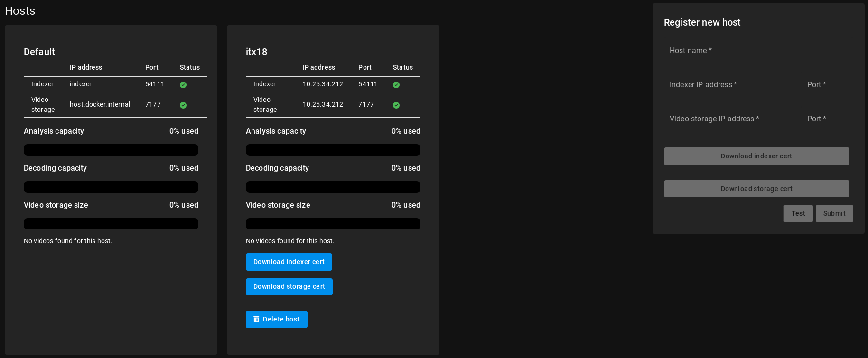Click Default host Indexer green status icon

(183, 85)
